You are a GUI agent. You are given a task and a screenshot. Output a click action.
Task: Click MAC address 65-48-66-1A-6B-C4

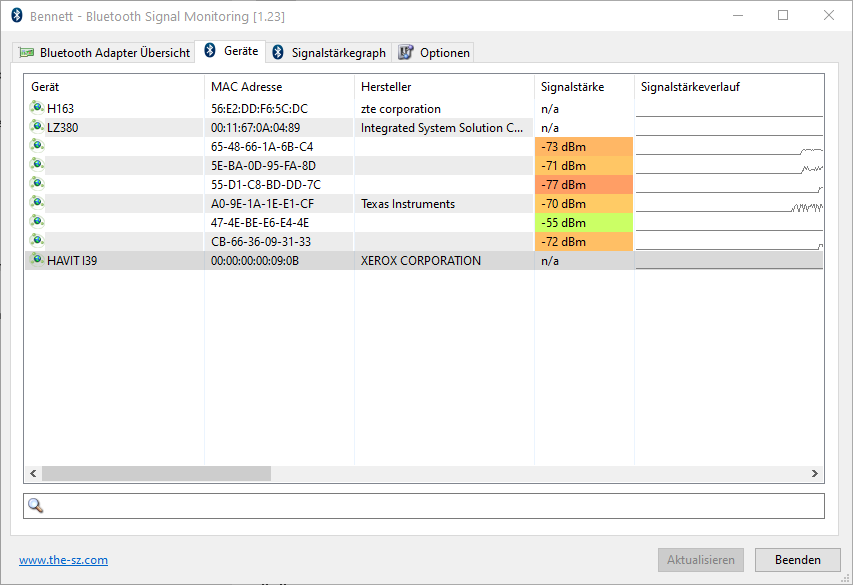pyautogui.click(x=262, y=147)
